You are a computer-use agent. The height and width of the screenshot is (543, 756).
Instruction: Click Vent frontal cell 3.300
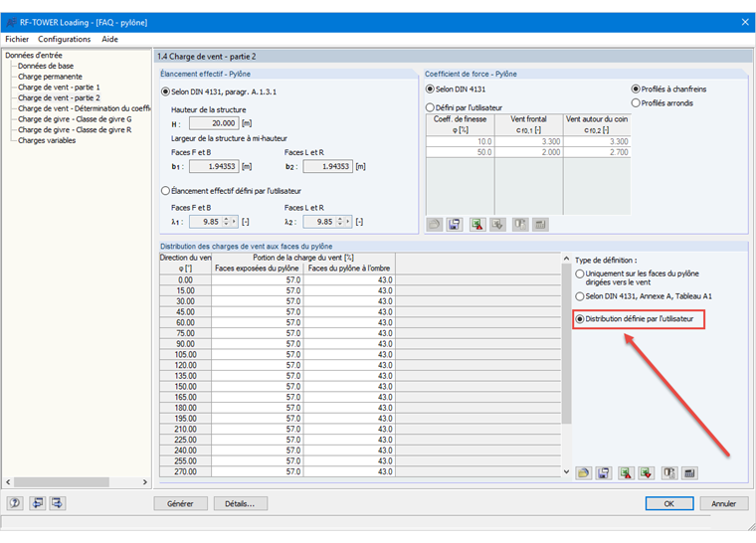529,141
